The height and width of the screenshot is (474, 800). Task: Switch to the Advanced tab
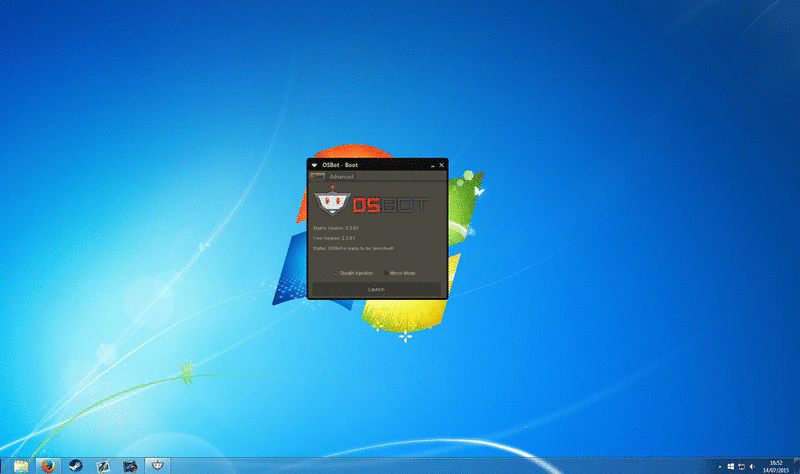coord(341,177)
